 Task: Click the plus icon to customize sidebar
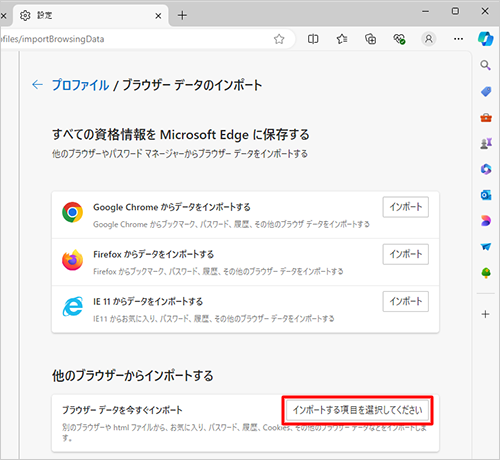point(486,314)
